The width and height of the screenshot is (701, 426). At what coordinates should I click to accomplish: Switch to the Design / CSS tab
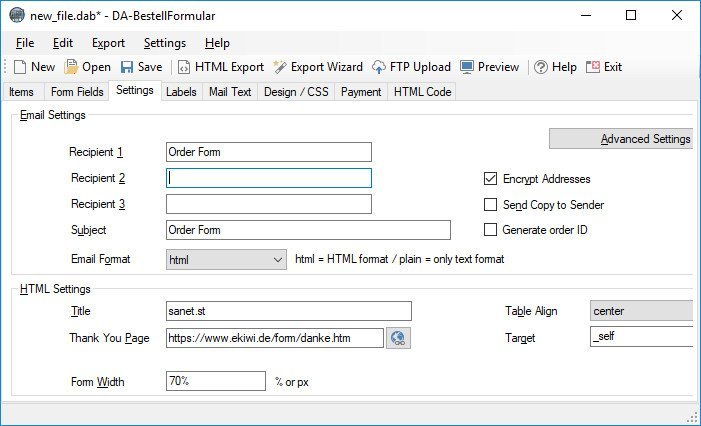296,92
